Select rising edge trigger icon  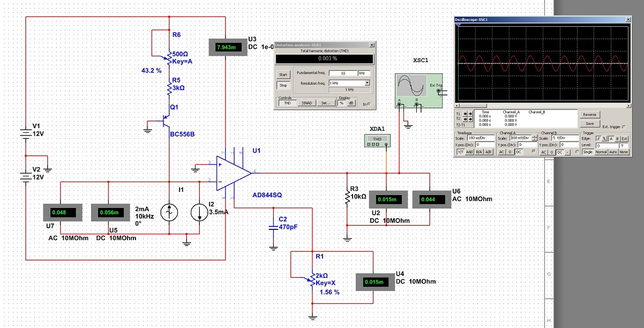coord(598,139)
